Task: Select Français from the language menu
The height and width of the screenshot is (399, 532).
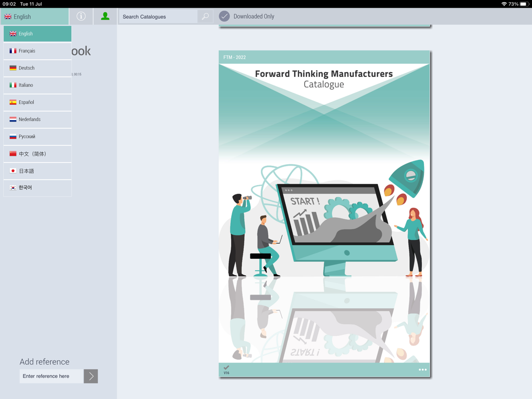Action: coord(37,51)
